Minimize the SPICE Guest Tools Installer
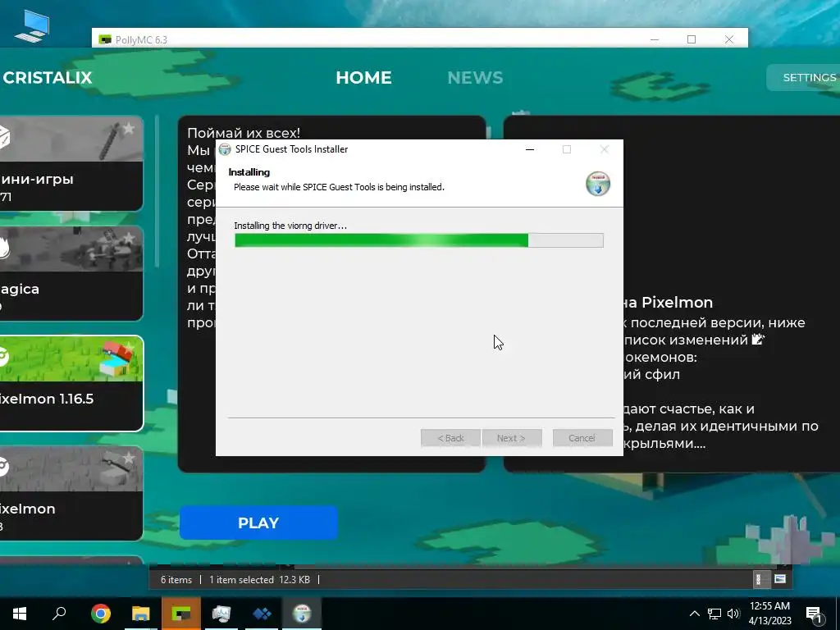Viewport: 840px width, 630px height. 530,149
